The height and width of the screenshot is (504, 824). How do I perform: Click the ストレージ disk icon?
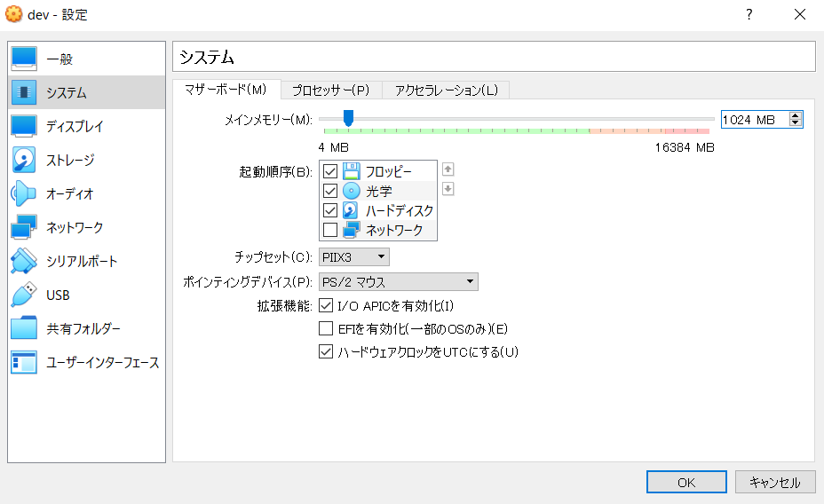pos(24,160)
